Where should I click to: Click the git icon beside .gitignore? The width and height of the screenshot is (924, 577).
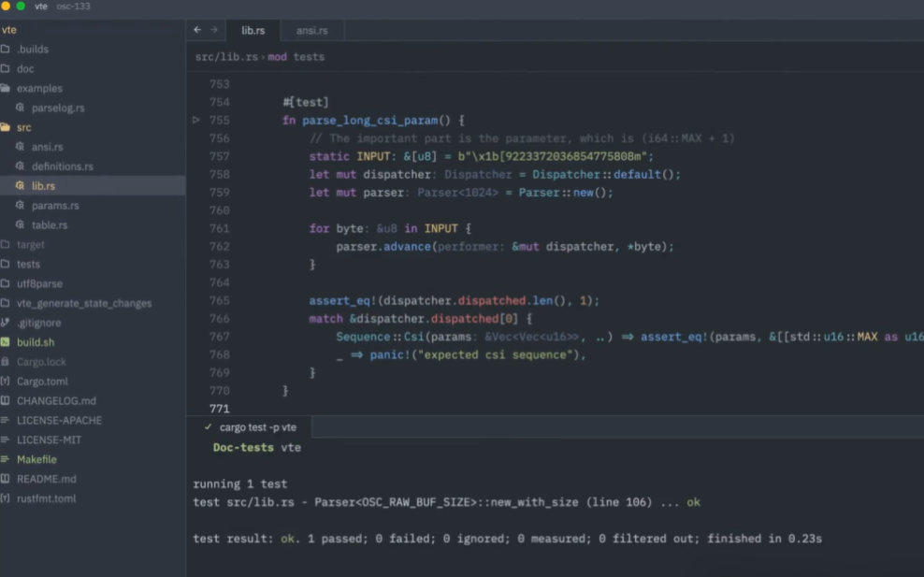click(6, 323)
